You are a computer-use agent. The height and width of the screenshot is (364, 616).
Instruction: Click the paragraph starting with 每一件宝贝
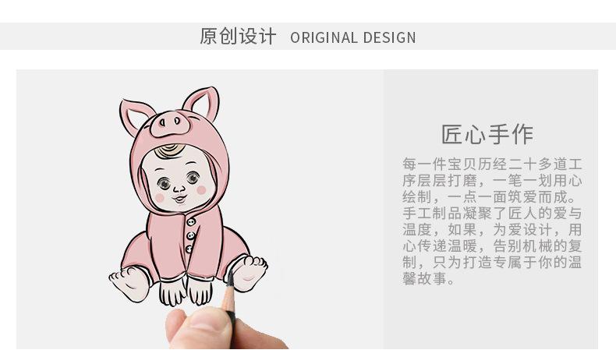point(492,221)
